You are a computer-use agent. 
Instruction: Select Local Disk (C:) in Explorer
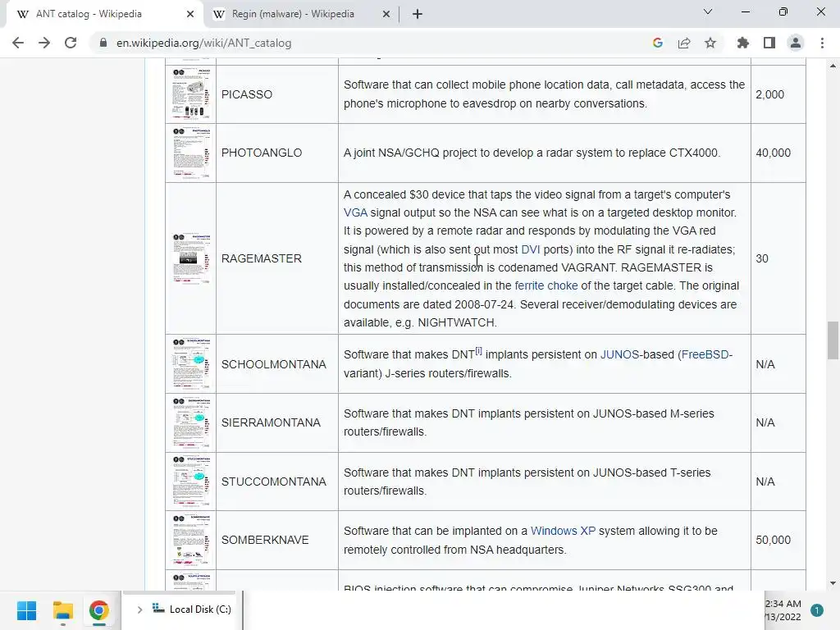point(192,609)
